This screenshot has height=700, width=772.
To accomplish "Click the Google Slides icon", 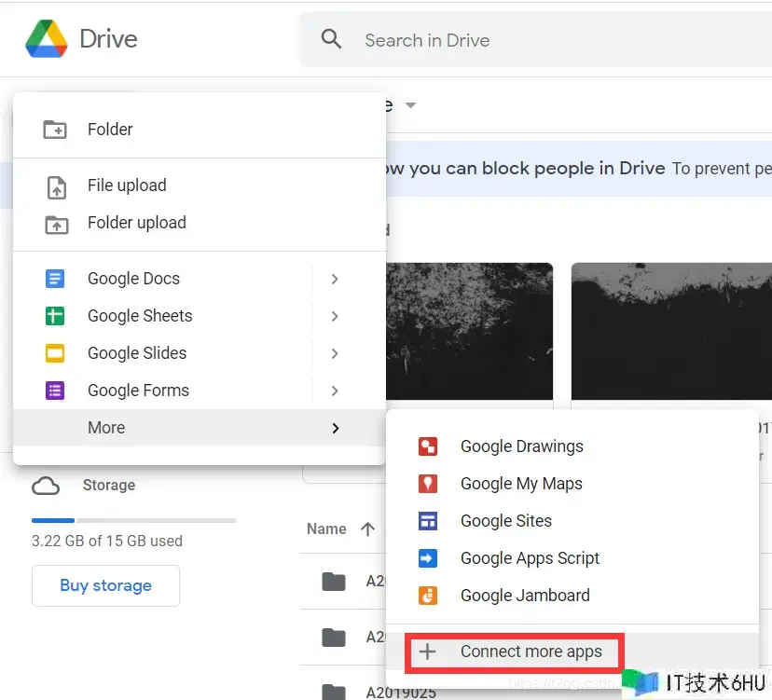I will (x=55, y=353).
